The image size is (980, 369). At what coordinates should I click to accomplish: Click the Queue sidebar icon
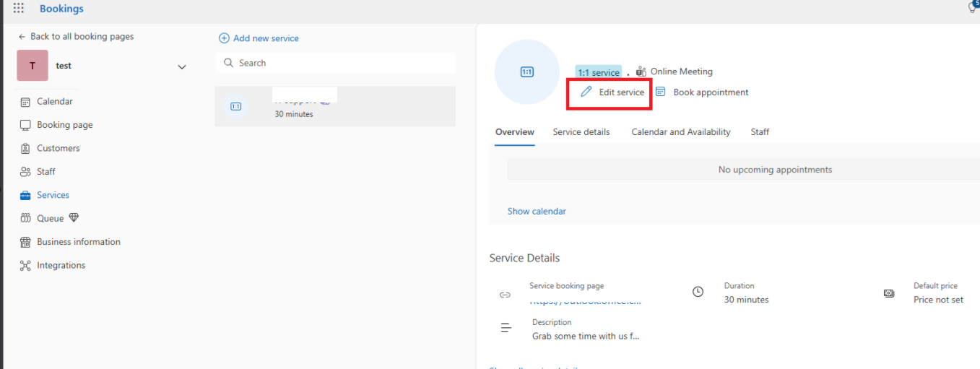pos(25,218)
